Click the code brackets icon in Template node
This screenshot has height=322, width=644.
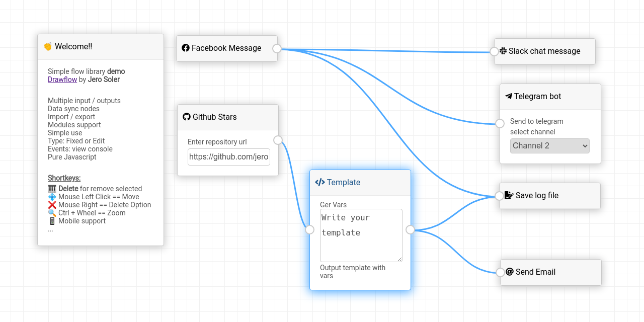coord(320,182)
